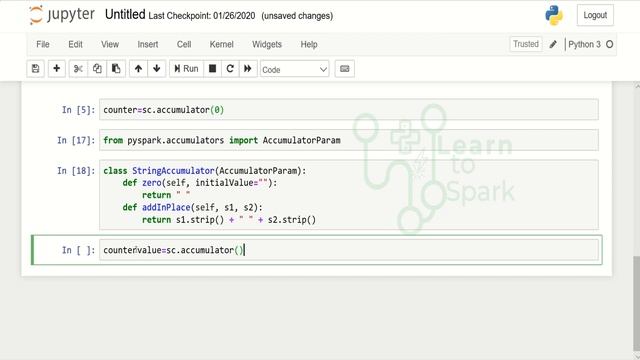This screenshot has width=640, height=360.
Task: Copy selected cells icon
Action: tap(97, 69)
